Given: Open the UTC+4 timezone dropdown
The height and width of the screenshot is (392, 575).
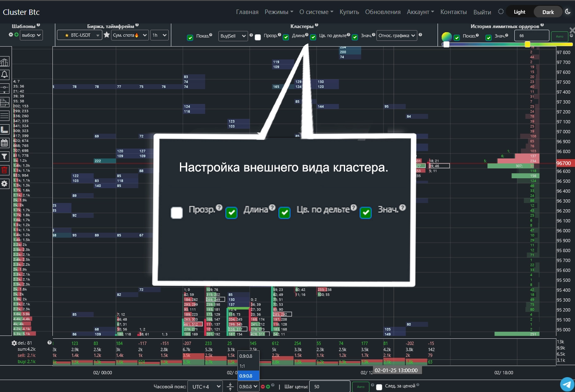Looking at the screenshot, I should pos(205,387).
